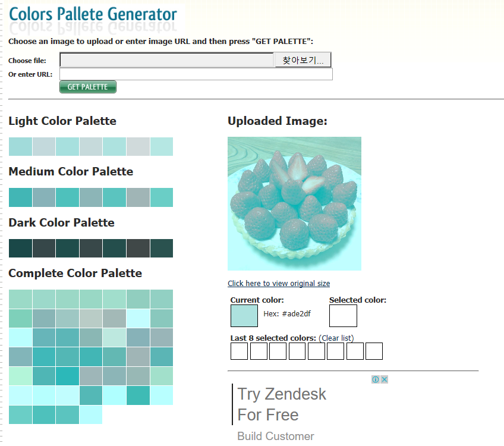The width and height of the screenshot is (504, 446).
Task: Choose first swatch in Dark Color Palette
Action: click(x=20, y=248)
